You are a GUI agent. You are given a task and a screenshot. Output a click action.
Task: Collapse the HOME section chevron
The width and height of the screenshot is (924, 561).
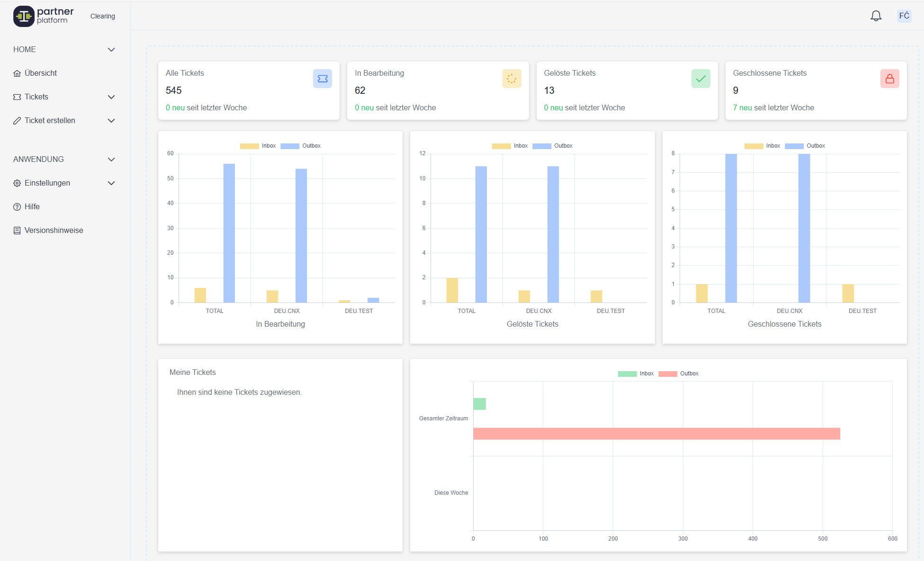coord(111,50)
